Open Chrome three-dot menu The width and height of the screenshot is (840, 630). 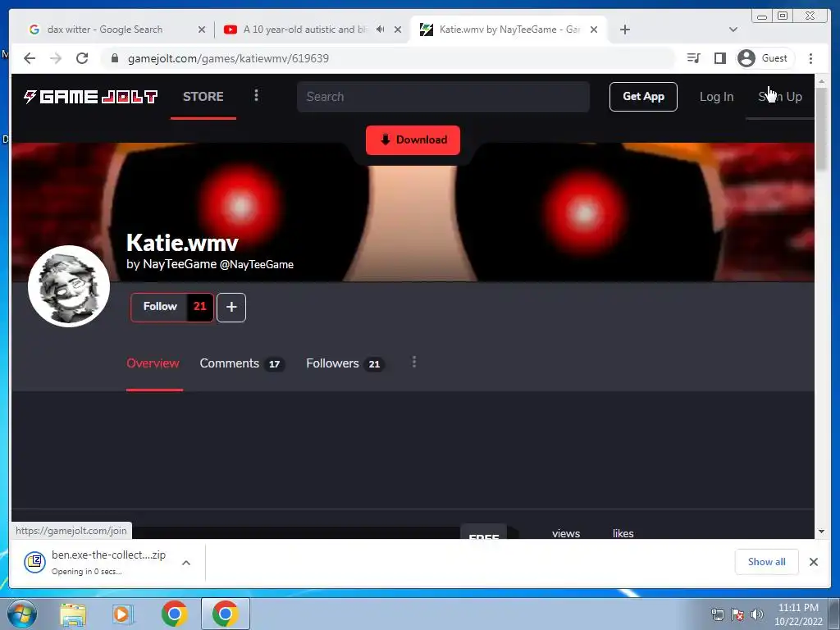pyautogui.click(x=810, y=58)
